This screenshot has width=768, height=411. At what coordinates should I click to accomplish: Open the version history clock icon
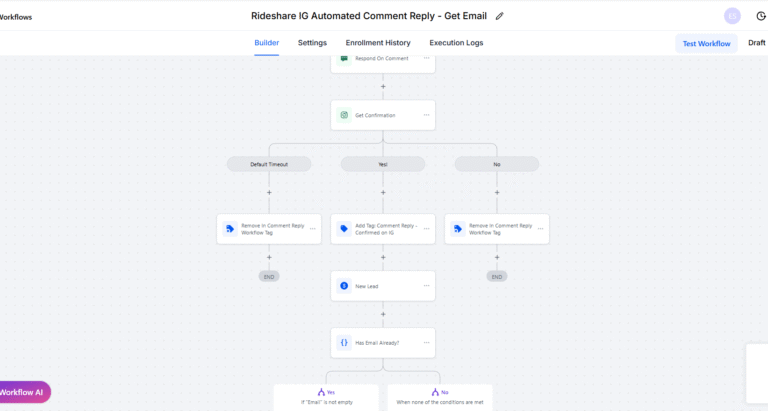[x=758, y=16]
